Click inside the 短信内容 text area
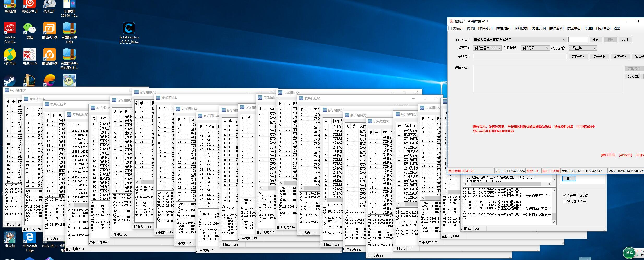644x260 pixels. click(x=548, y=79)
